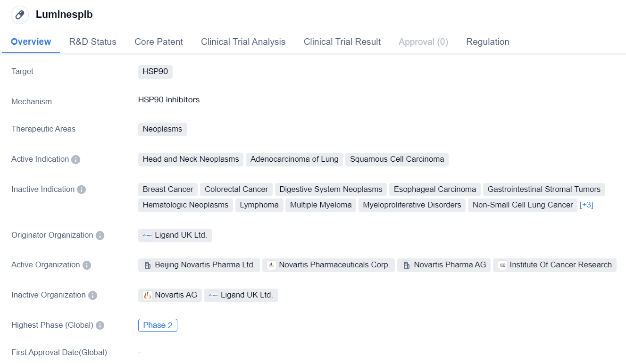Viewport: 626px width, 364px height.
Task: Go to the Regulation tab
Action: coord(487,41)
